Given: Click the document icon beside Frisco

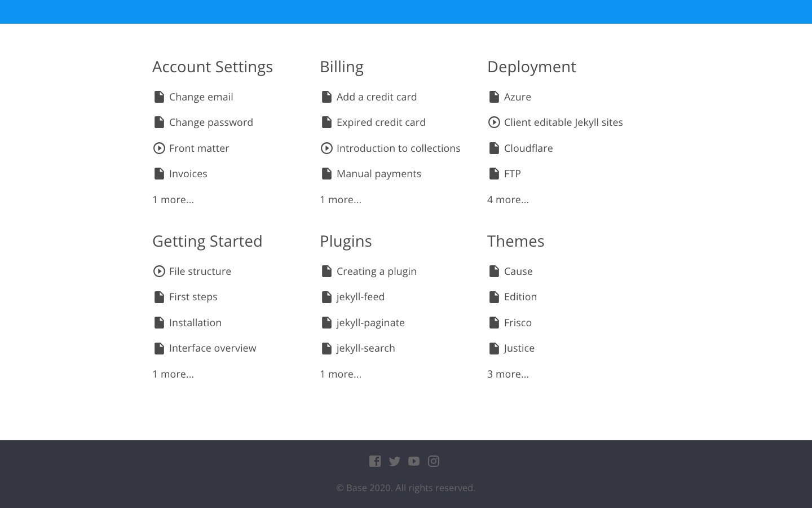Looking at the screenshot, I should [x=494, y=323].
